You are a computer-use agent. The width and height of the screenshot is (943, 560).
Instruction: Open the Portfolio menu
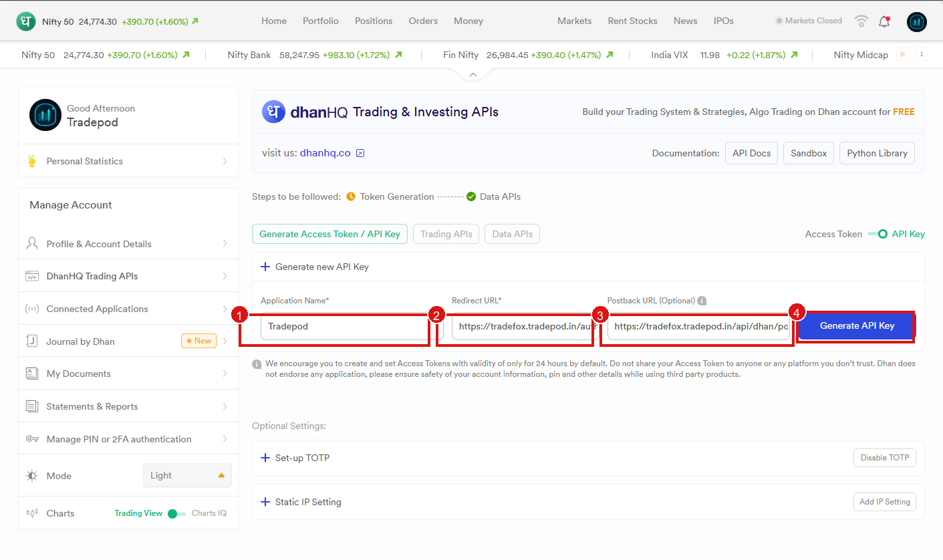click(x=321, y=21)
